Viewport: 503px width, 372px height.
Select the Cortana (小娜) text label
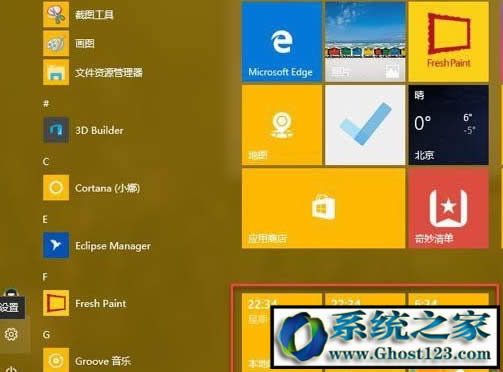pyautogui.click(x=107, y=188)
